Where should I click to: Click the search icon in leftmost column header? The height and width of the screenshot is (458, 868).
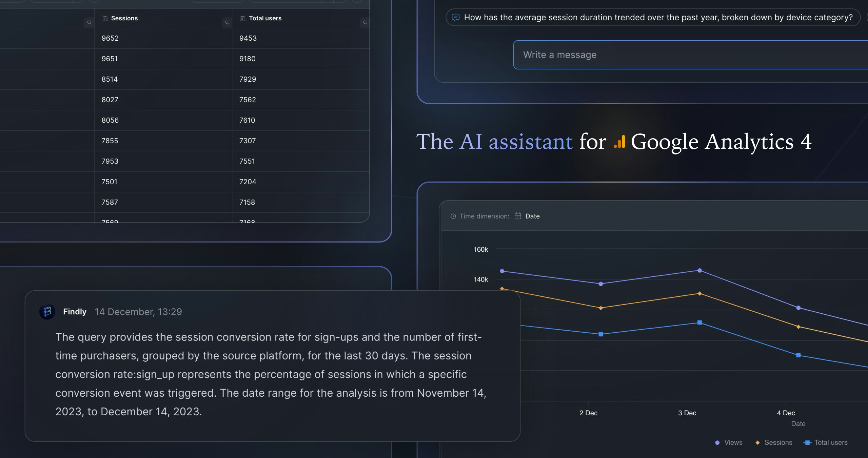point(89,23)
